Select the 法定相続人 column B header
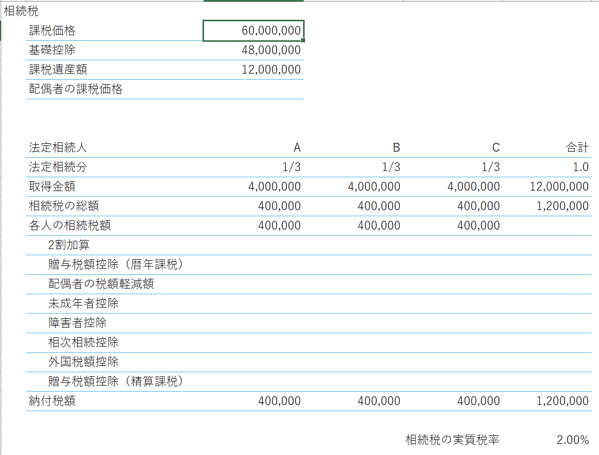This screenshot has height=455, width=599. [x=353, y=147]
